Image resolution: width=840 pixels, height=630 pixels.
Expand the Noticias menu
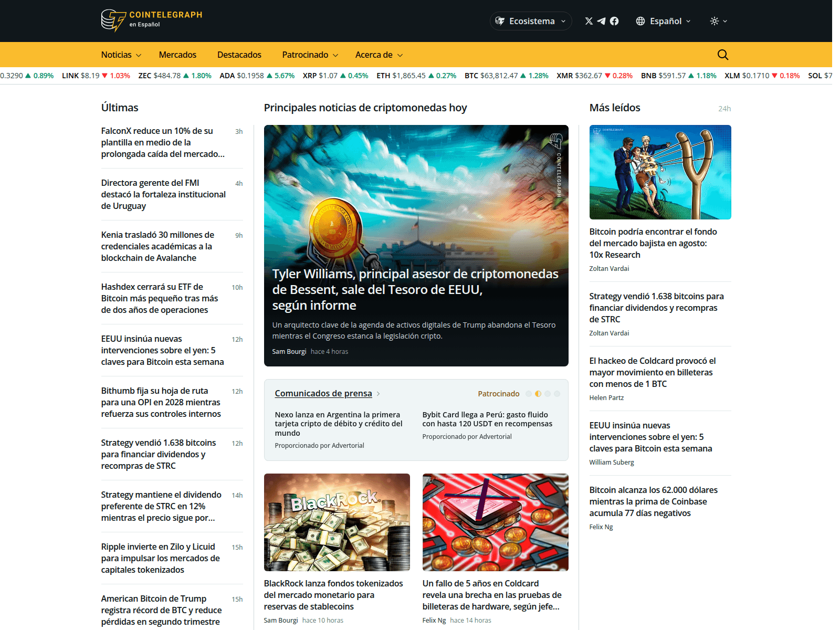(121, 55)
